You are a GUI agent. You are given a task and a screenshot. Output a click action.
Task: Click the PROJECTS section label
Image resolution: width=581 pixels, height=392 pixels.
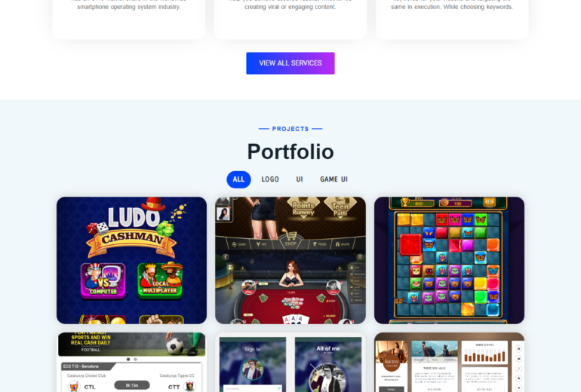click(x=290, y=129)
